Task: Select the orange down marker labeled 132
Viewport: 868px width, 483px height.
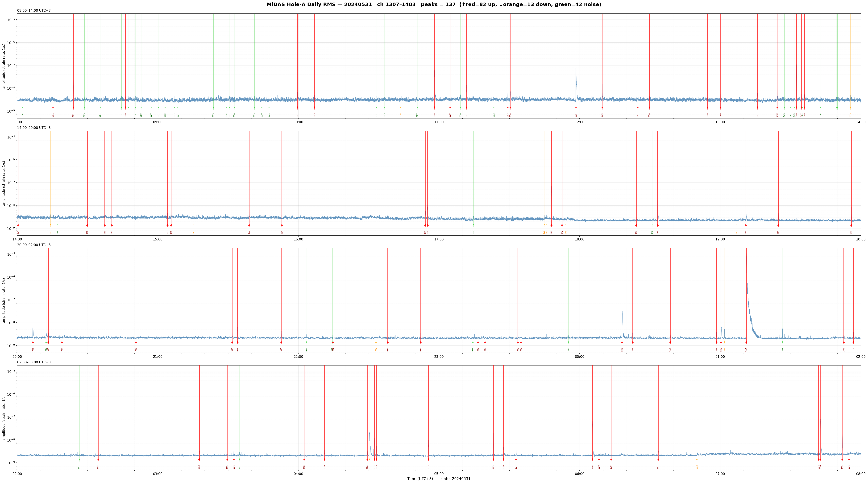Action: [x=697, y=459]
